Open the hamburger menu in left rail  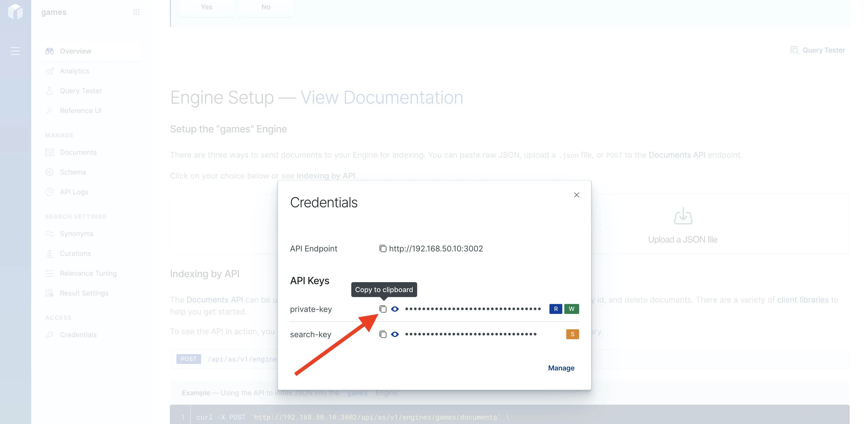(x=15, y=51)
